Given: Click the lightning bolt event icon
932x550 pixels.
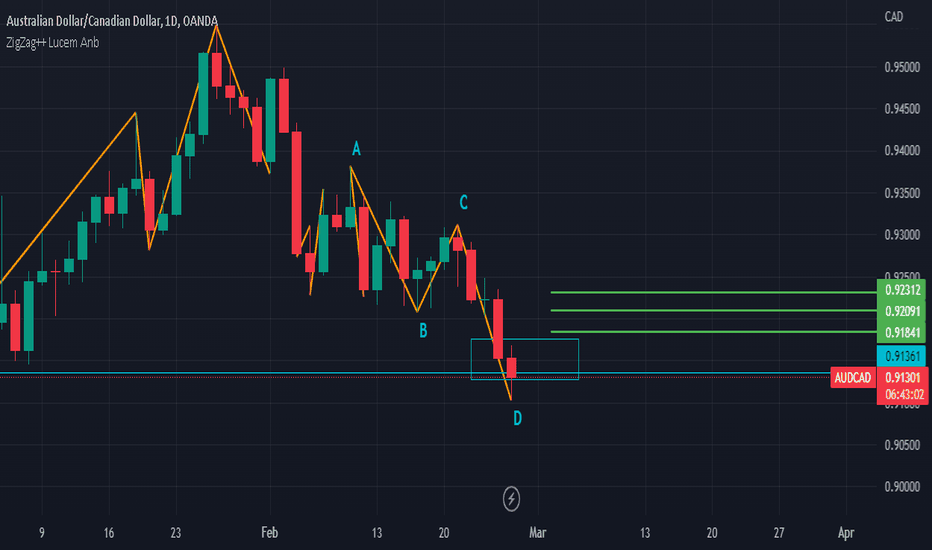Looking at the screenshot, I should [511, 499].
